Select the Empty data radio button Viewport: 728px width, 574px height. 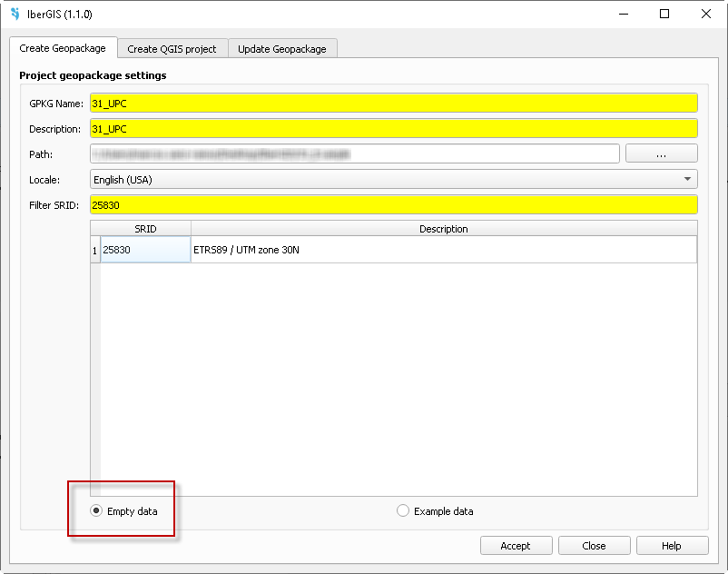(96, 511)
